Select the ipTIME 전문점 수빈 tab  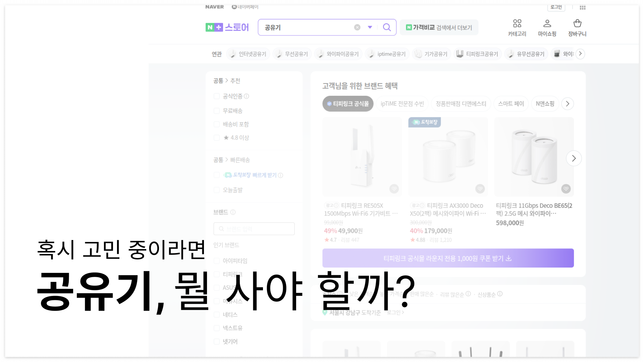tap(402, 104)
